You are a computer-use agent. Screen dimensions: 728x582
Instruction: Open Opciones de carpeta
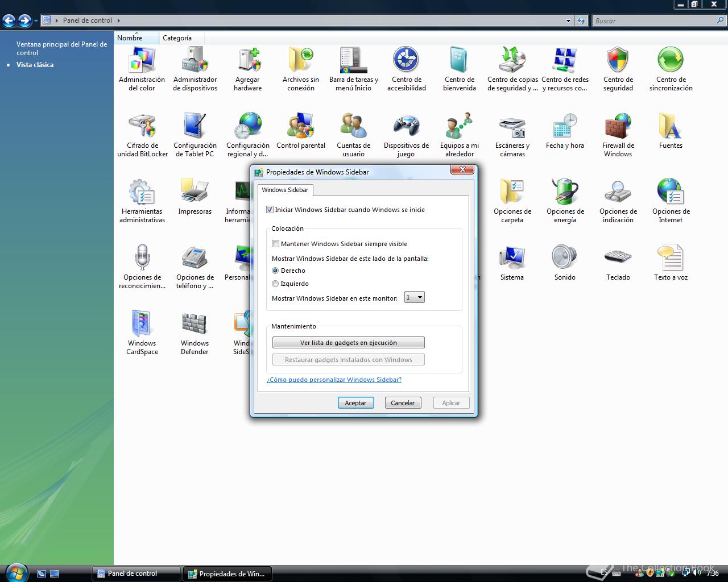click(x=512, y=201)
